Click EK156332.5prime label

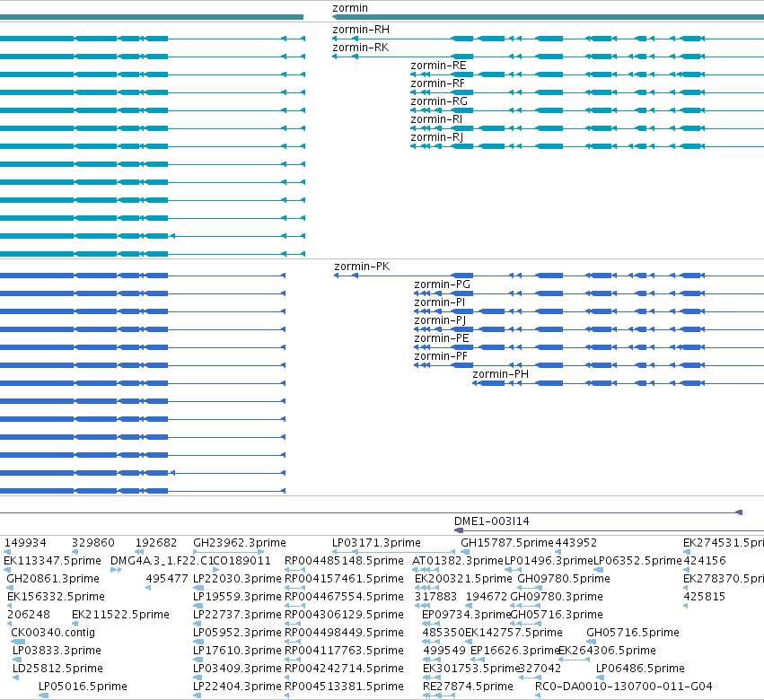click(x=56, y=597)
